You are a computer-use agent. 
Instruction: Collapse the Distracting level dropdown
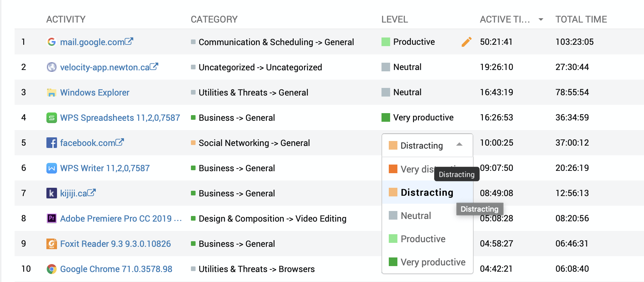click(x=459, y=144)
